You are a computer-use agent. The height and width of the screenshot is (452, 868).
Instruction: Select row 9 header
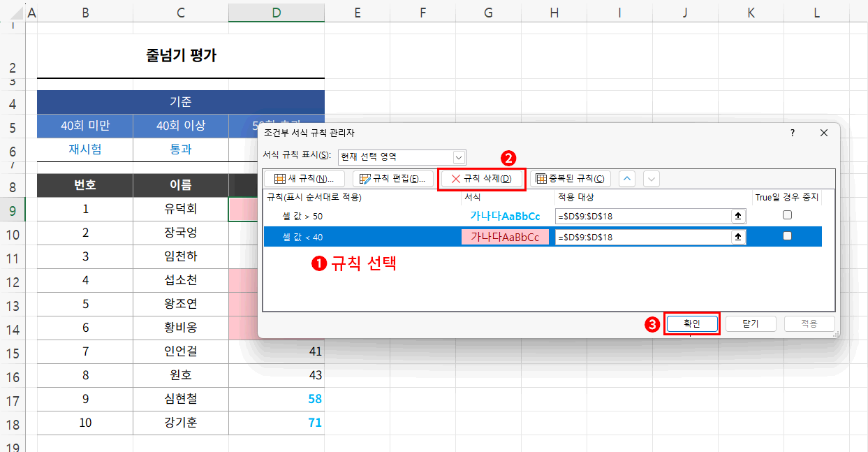(13, 210)
